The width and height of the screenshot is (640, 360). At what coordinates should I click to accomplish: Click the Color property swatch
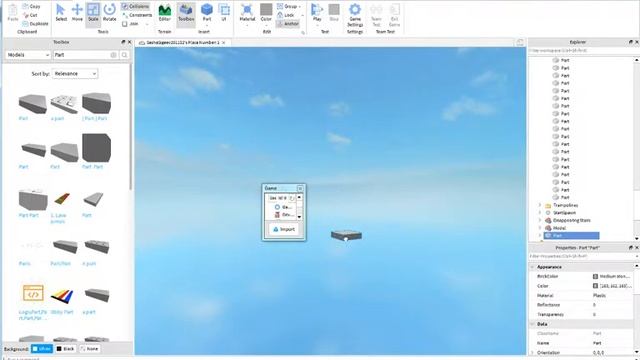pyautogui.click(x=595, y=286)
